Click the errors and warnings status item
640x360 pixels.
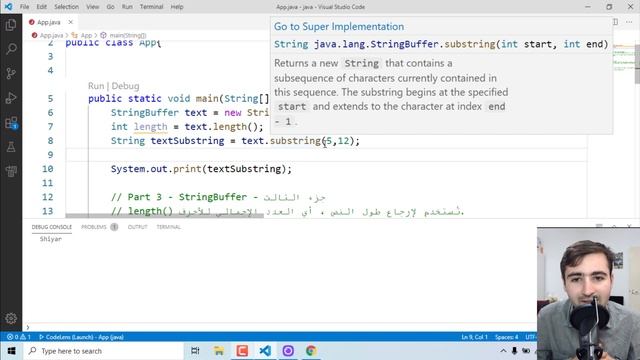pos(19,337)
